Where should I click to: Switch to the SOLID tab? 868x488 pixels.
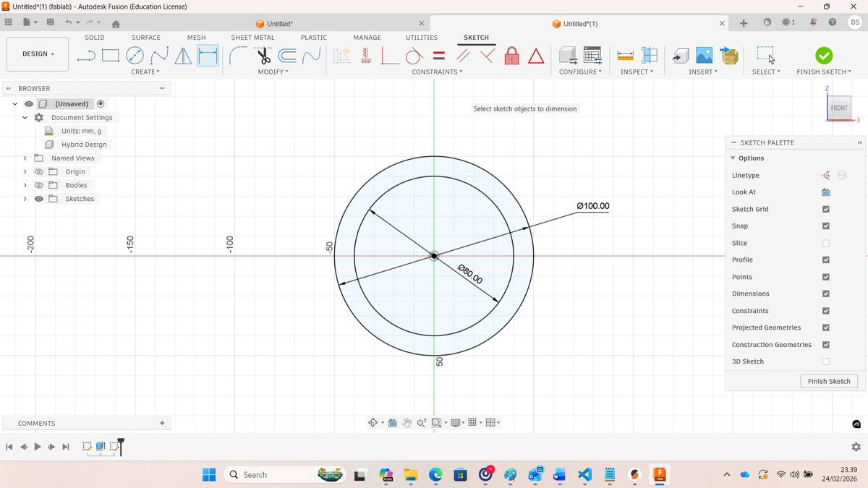click(x=94, y=38)
